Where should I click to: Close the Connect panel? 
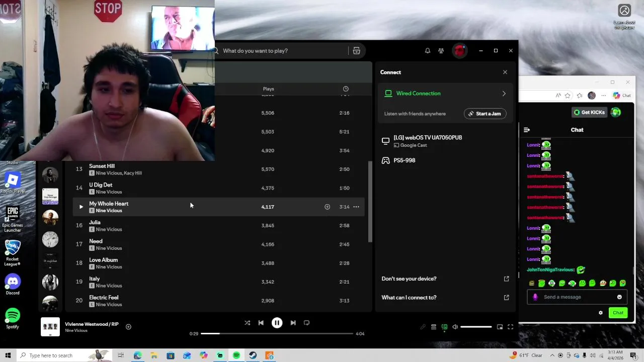click(505, 72)
